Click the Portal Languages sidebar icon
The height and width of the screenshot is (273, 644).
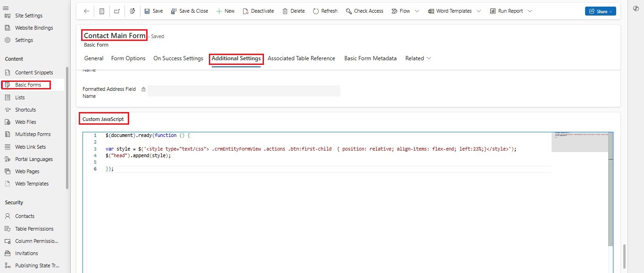point(8,159)
